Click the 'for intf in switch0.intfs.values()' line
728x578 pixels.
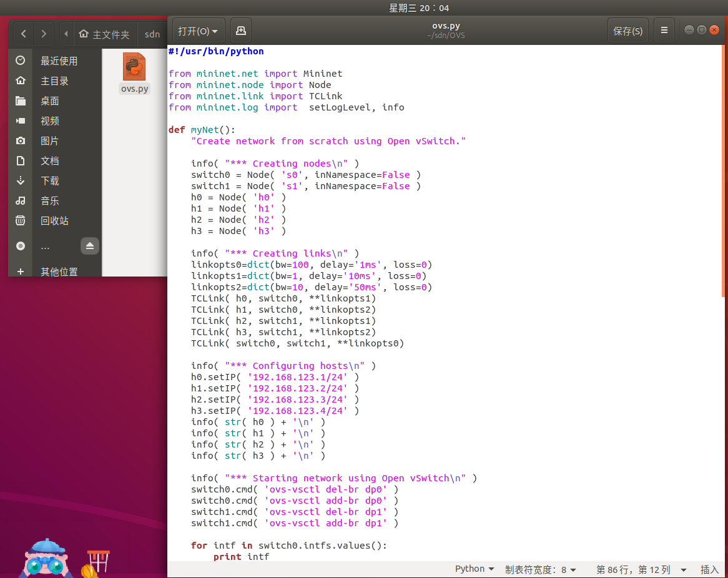pos(289,546)
